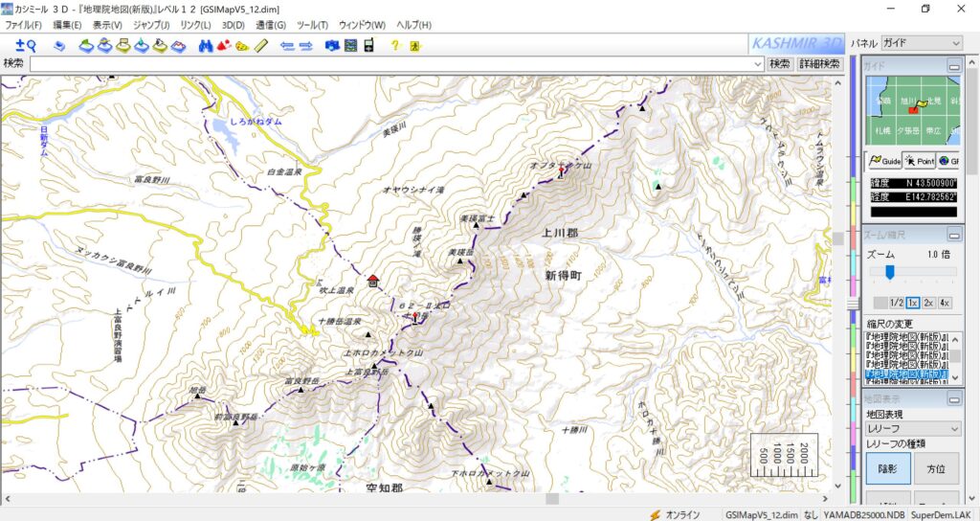Click the red hut marker near 吹上温泉
The height and width of the screenshot is (521, 980).
[x=373, y=281]
